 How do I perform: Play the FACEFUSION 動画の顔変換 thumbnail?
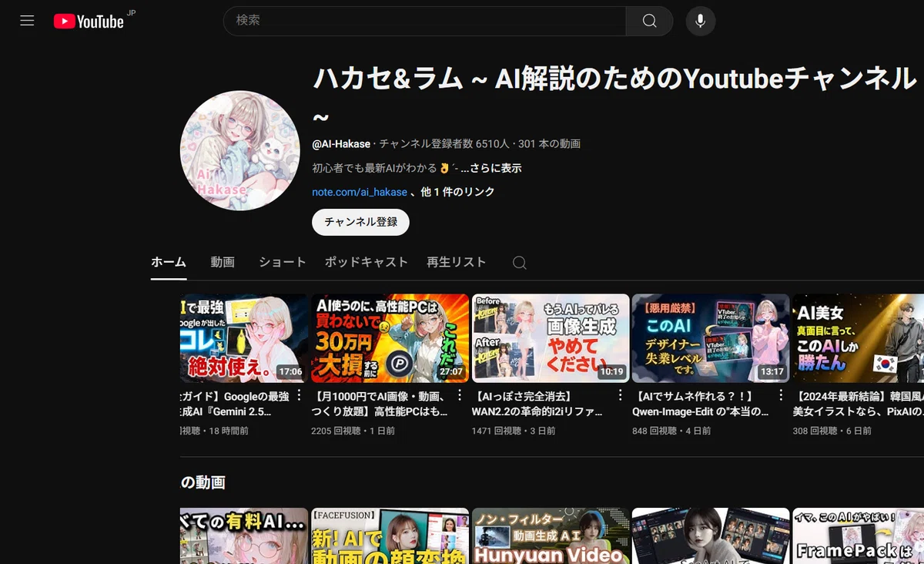(390, 535)
